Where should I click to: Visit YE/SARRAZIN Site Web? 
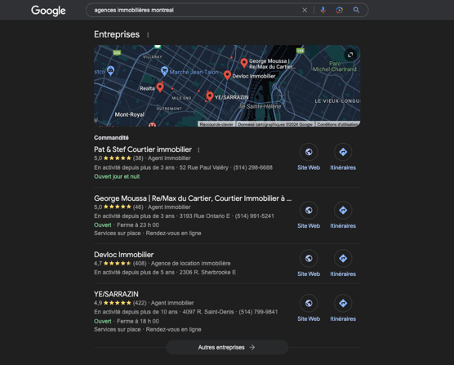pyautogui.click(x=309, y=308)
